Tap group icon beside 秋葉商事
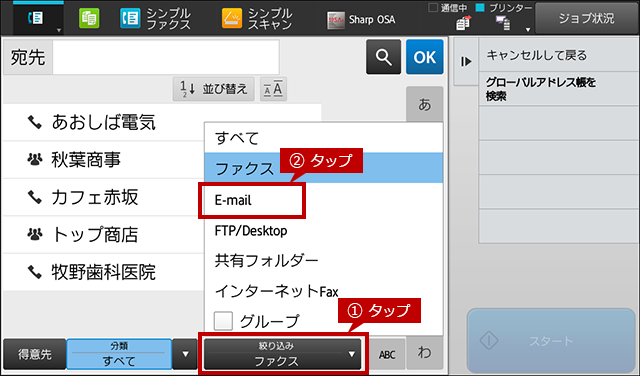 coord(35,159)
